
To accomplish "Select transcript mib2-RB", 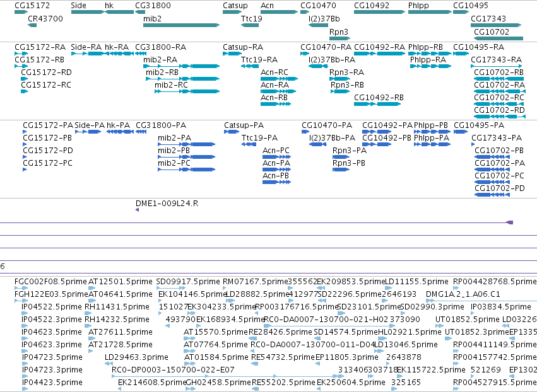I will pyautogui.click(x=162, y=72).
